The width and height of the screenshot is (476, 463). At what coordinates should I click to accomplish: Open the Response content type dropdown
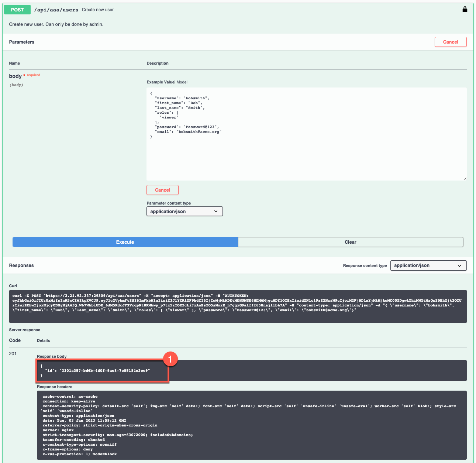[x=428, y=265]
